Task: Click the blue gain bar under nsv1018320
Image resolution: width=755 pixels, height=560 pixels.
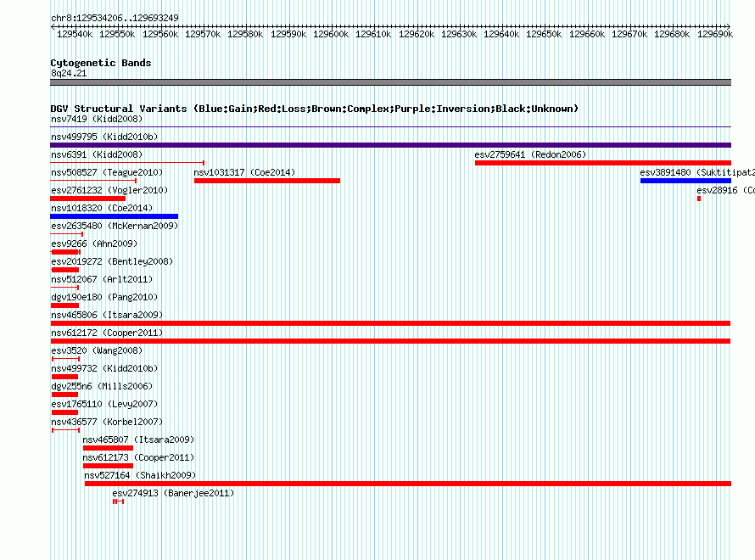Action: point(115,216)
